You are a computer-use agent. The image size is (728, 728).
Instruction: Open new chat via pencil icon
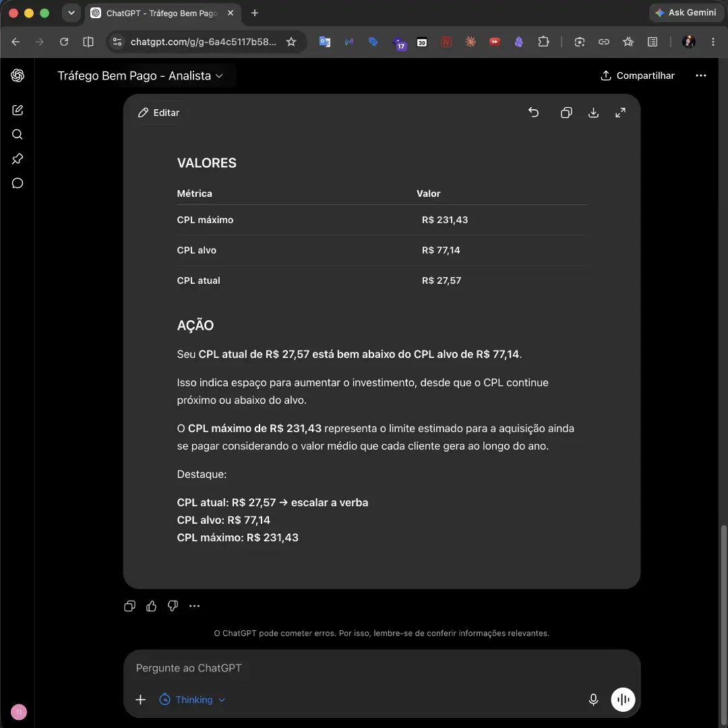click(x=17, y=110)
